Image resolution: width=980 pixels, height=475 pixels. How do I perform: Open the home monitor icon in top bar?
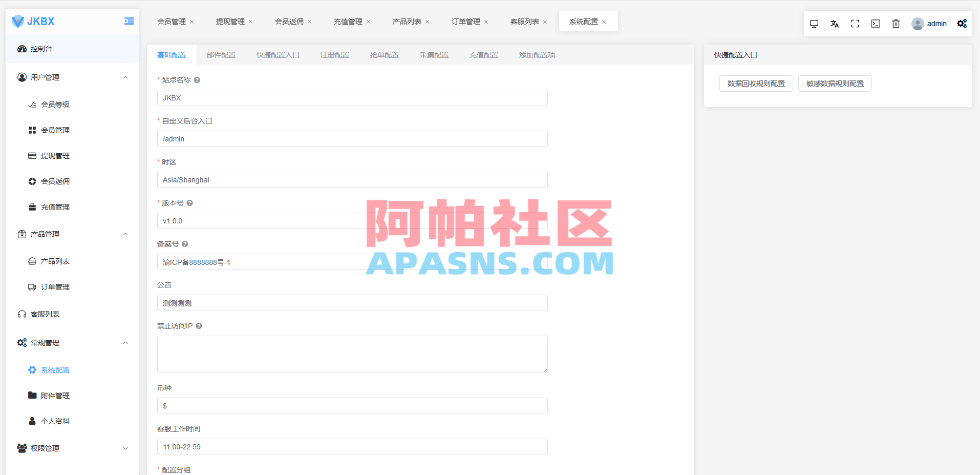click(x=814, y=24)
